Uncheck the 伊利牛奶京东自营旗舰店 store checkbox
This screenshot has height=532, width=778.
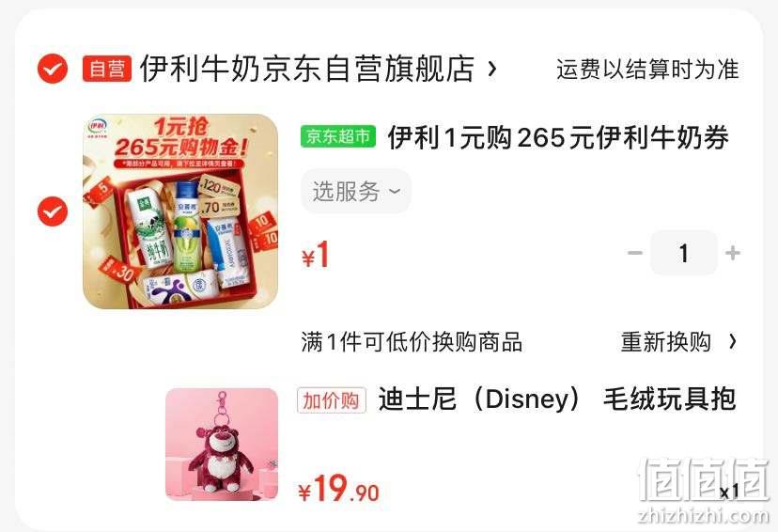(53, 69)
